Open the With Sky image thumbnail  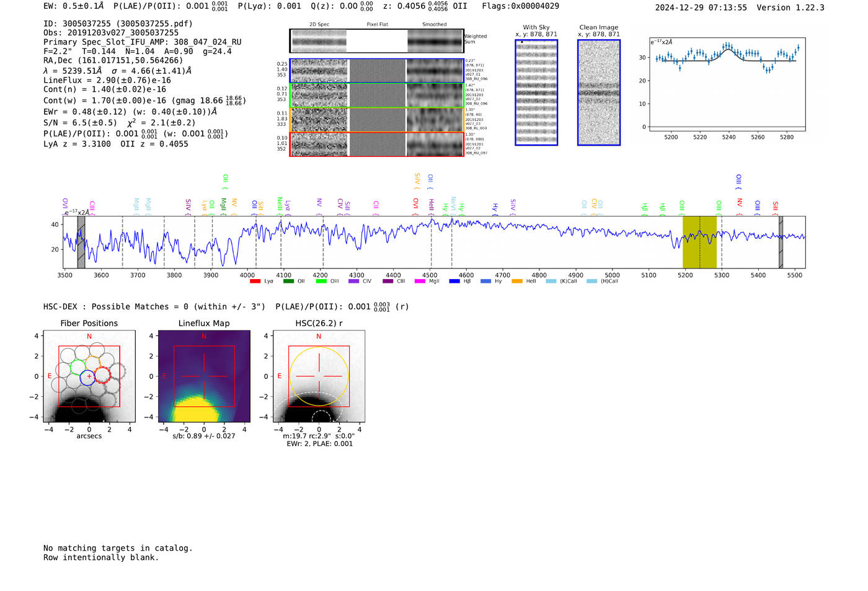[x=536, y=92]
